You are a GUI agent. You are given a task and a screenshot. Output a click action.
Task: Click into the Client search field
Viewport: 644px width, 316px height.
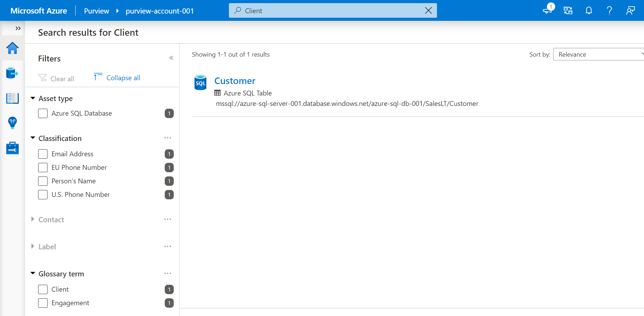point(329,11)
